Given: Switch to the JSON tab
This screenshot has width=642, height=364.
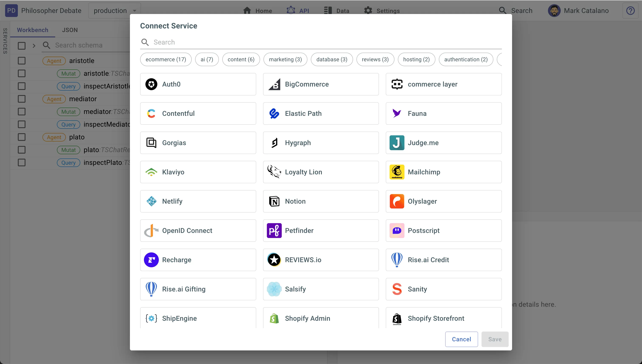Looking at the screenshot, I should tap(70, 30).
